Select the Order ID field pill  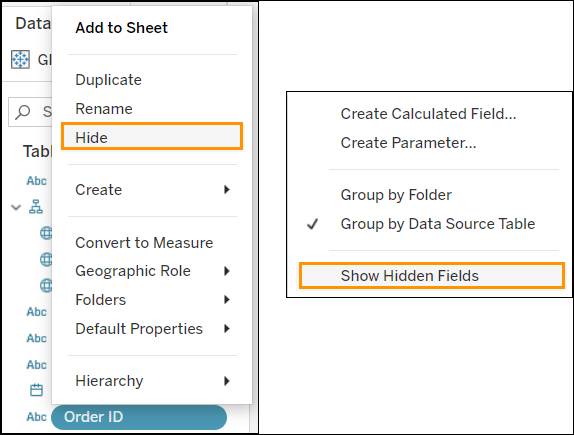point(139,417)
